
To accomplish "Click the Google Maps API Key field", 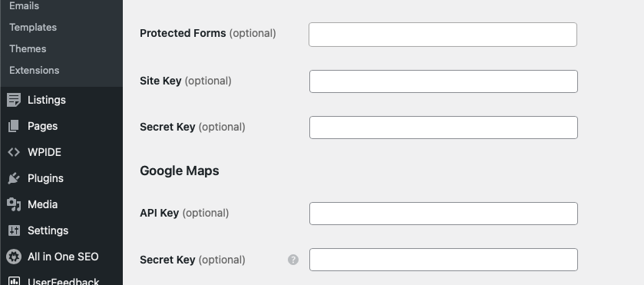I will pyautogui.click(x=444, y=214).
